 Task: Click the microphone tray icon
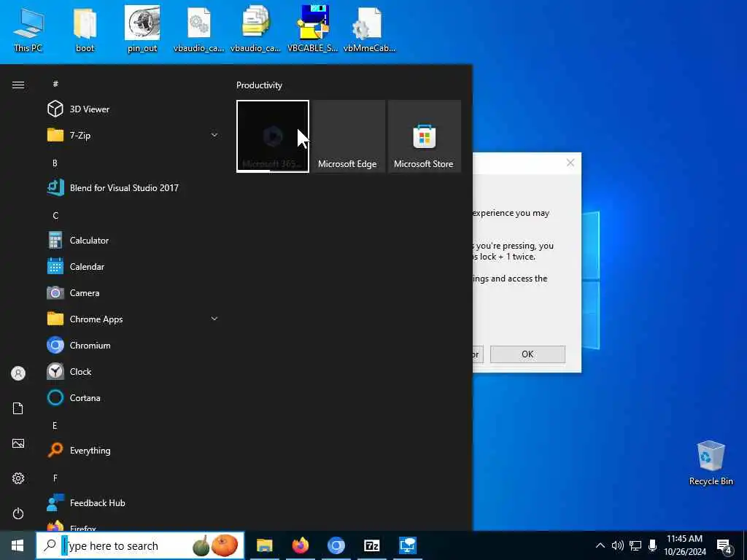[653, 545]
